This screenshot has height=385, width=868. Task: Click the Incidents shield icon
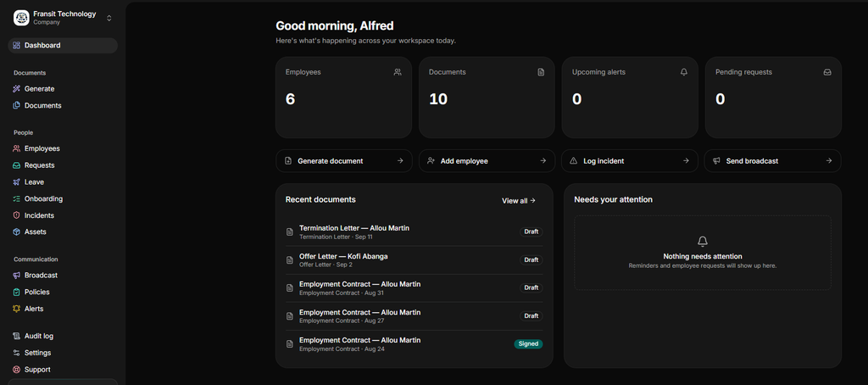(17, 215)
